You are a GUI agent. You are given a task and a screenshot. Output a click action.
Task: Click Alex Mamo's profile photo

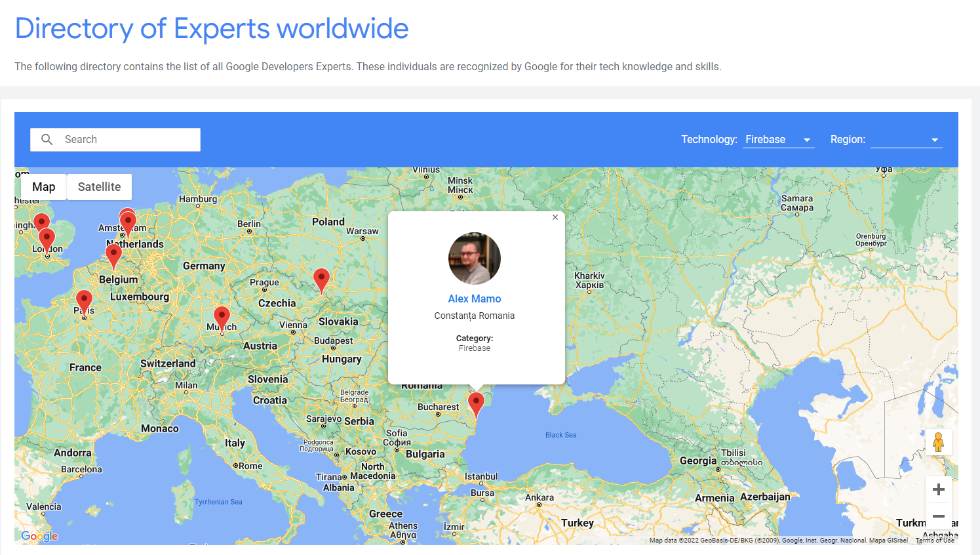pos(474,258)
